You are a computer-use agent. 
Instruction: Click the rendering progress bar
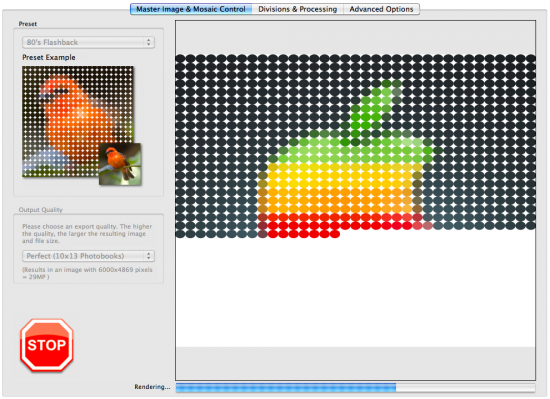(355, 387)
